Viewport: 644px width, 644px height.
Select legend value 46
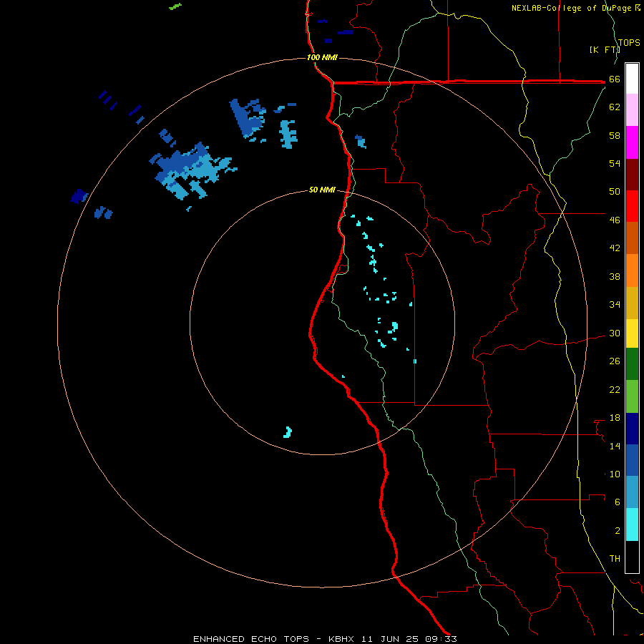pos(615,220)
